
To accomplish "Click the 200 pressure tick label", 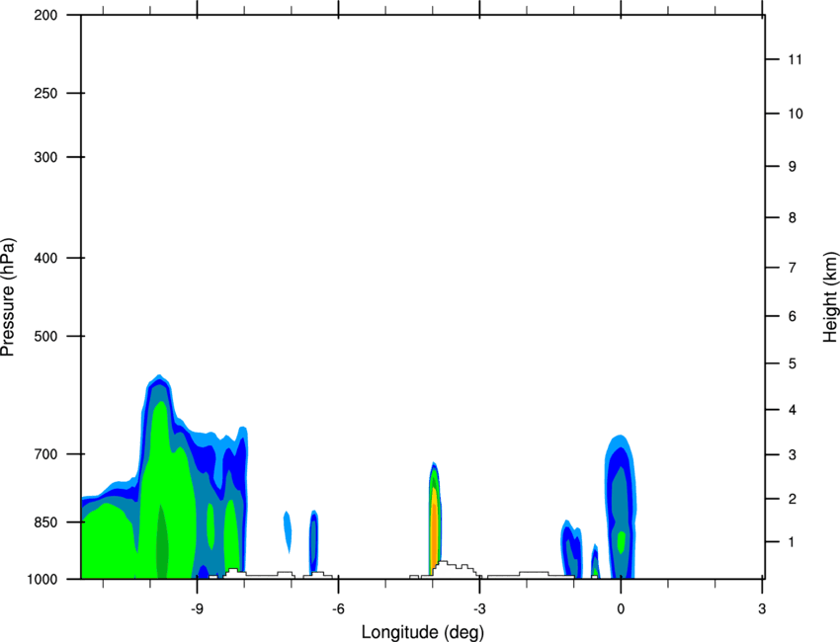I will point(46,15).
